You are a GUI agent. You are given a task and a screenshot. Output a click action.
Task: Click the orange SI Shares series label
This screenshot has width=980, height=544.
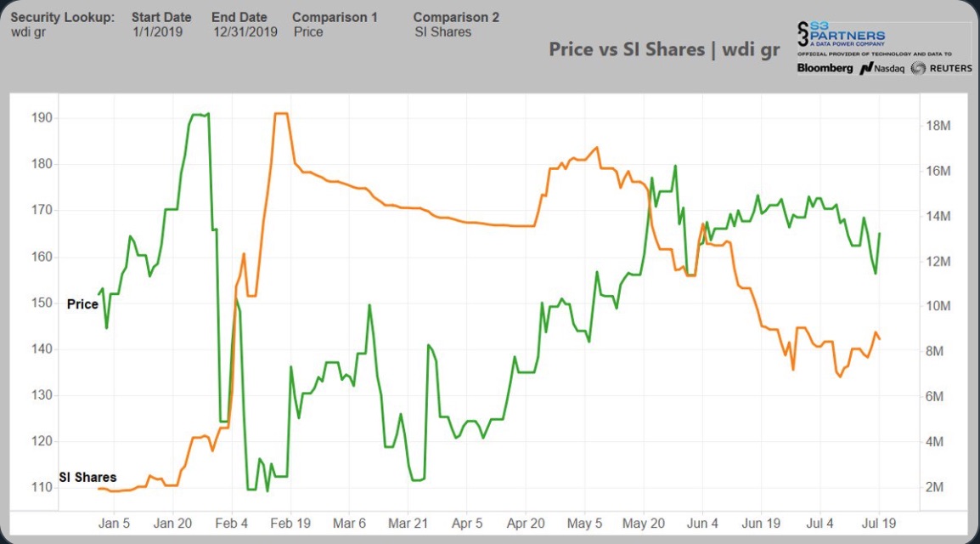click(87, 477)
